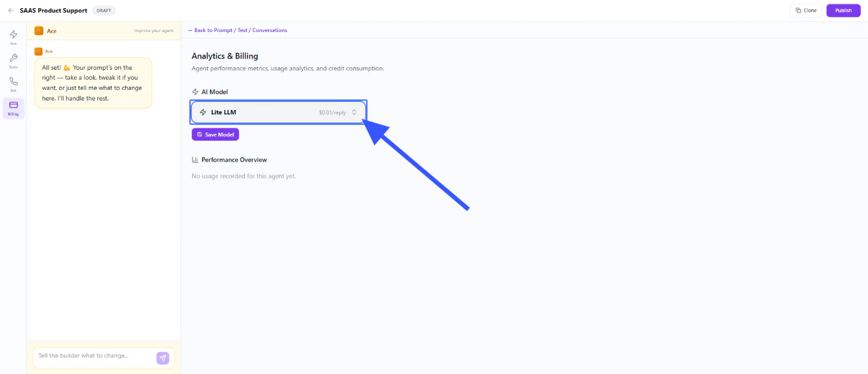Image resolution: width=868 pixels, height=374 pixels.
Task: Follow the Back to Prompt / Test / Conversations link
Action: (x=238, y=30)
